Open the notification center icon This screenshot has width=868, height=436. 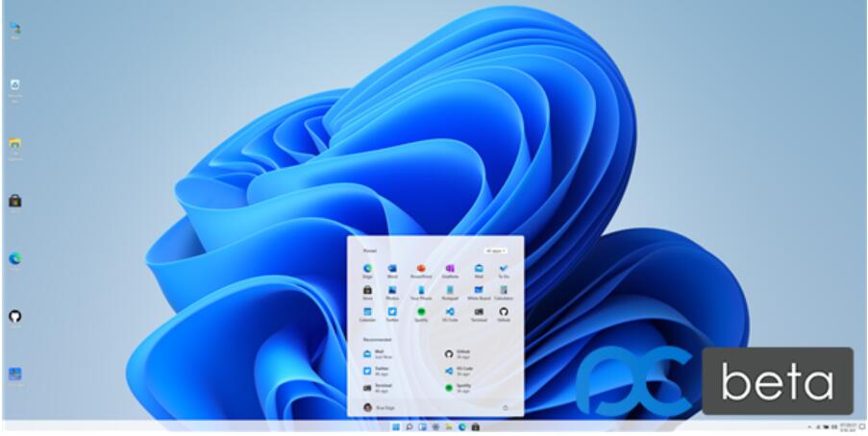(862, 427)
